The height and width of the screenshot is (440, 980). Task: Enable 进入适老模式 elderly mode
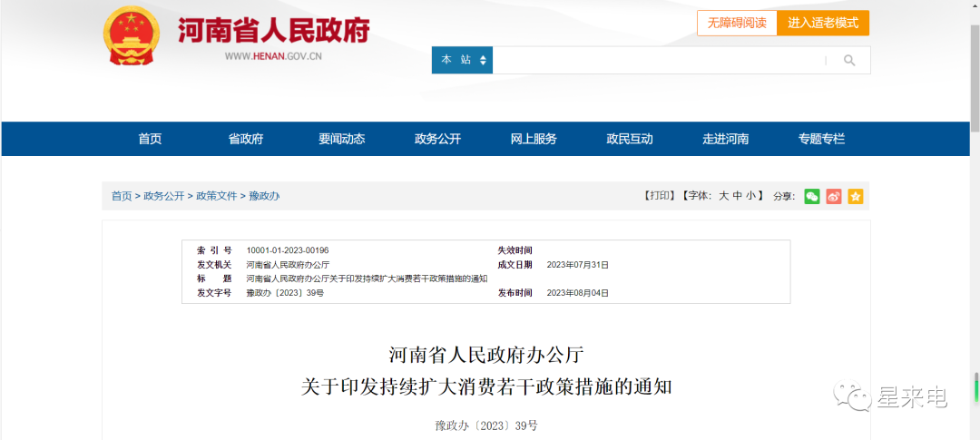click(823, 23)
